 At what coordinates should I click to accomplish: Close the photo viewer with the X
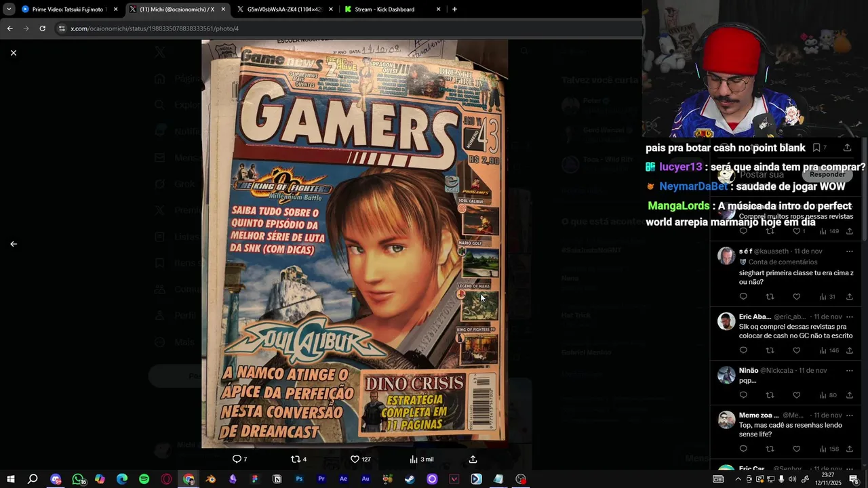pyautogui.click(x=13, y=53)
